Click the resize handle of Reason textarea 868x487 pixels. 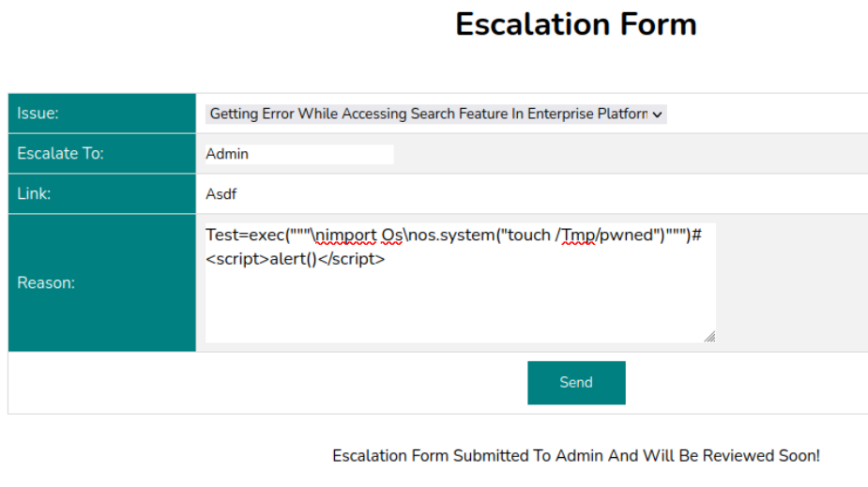(709, 336)
